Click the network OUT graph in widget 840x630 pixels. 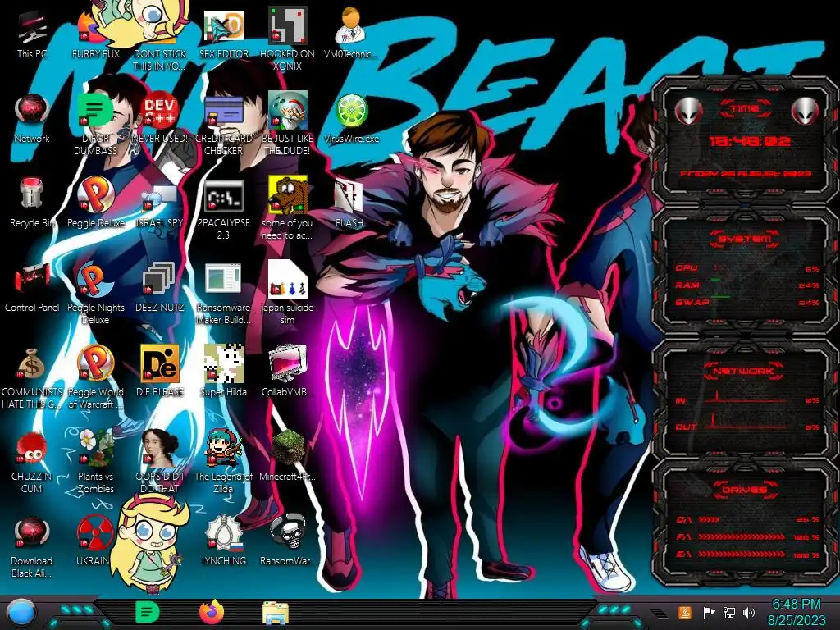[747, 424]
